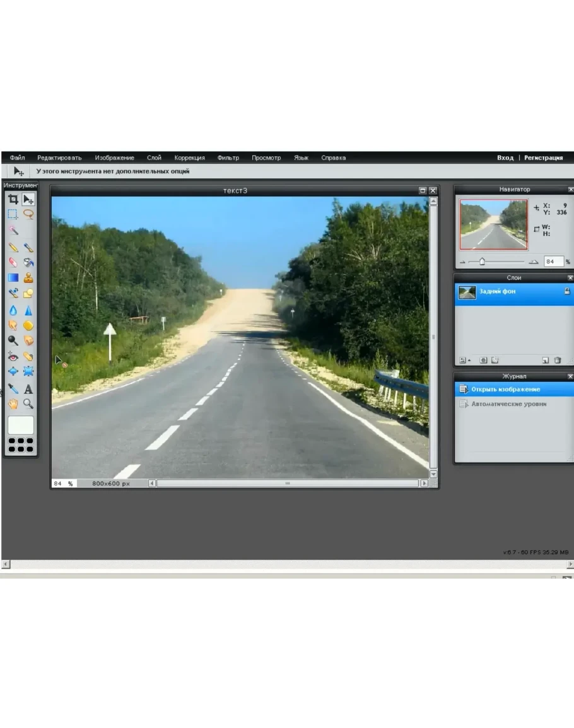
Task: Select the Crop tool
Action: click(13, 200)
